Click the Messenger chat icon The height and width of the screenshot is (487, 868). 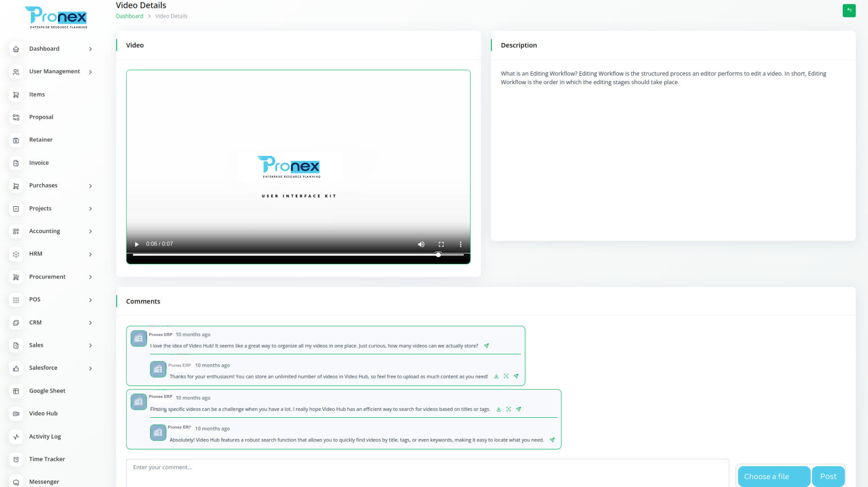[16, 482]
